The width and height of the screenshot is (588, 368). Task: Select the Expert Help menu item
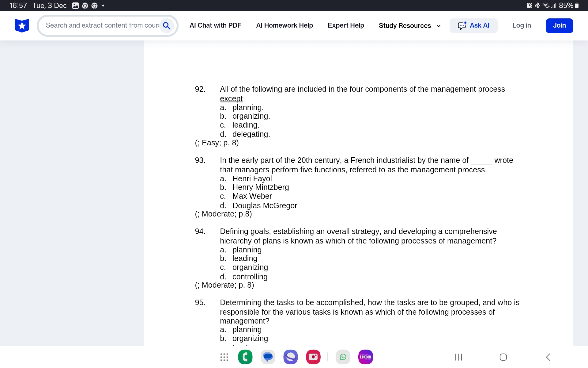pos(346,25)
